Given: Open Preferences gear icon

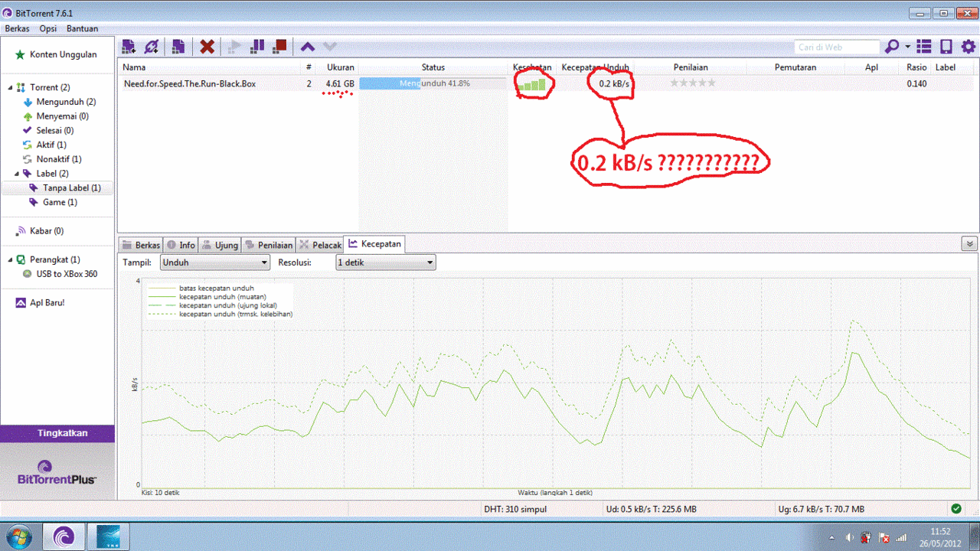Looking at the screenshot, I should click(969, 47).
